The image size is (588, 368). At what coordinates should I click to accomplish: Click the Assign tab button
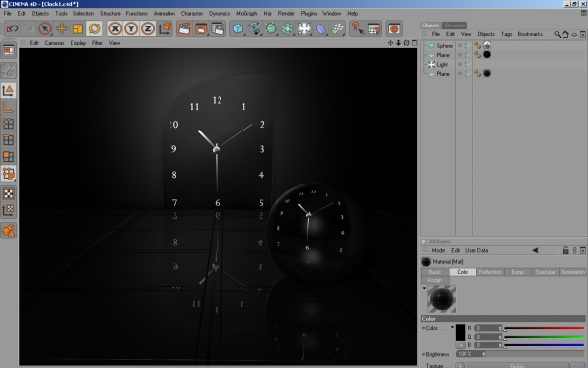click(434, 280)
